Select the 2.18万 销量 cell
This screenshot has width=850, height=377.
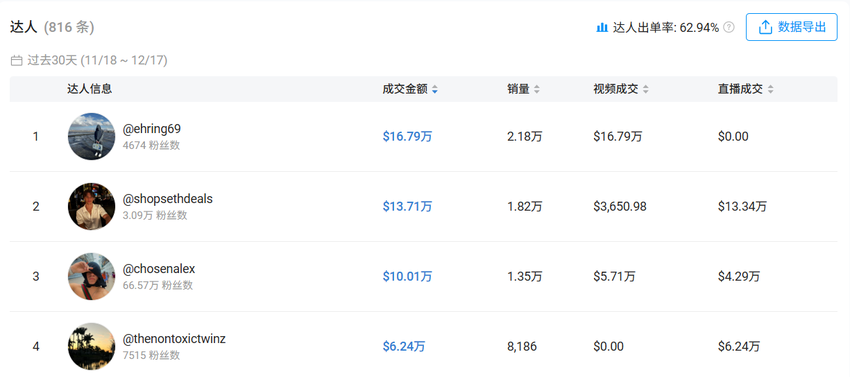525,137
